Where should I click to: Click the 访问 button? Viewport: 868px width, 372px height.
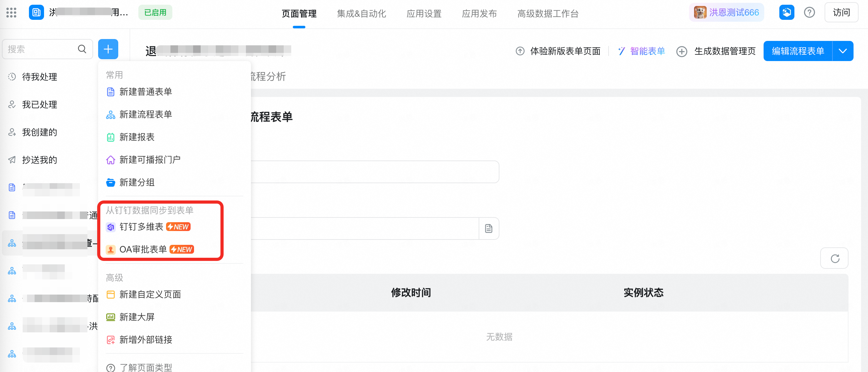(x=841, y=13)
